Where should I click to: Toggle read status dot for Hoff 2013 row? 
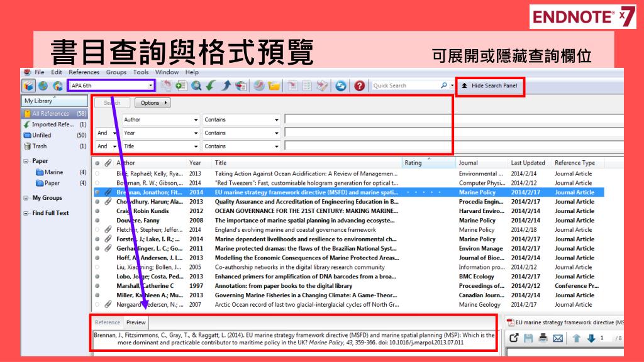point(97,258)
